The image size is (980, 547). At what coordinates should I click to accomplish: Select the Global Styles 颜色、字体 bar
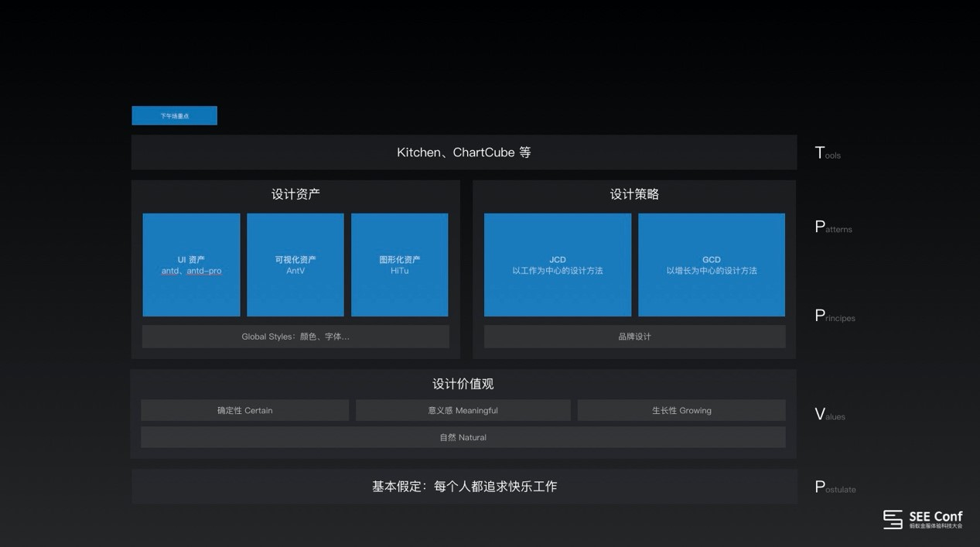click(x=295, y=337)
